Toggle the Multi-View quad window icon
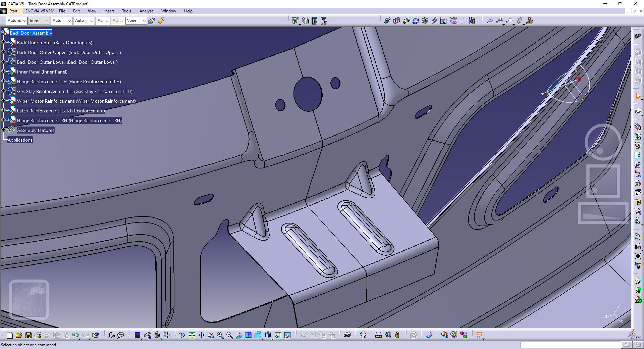This screenshot has height=349, width=644. [x=248, y=335]
